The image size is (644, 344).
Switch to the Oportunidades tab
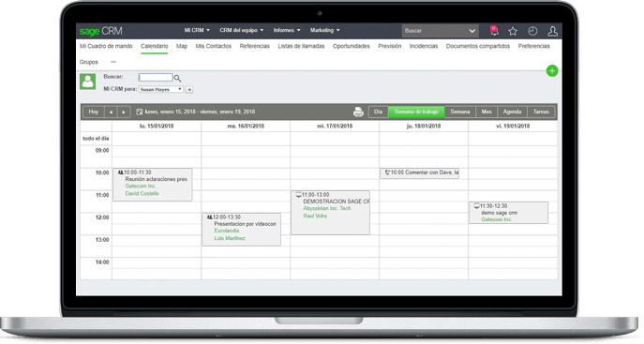[x=352, y=46]
